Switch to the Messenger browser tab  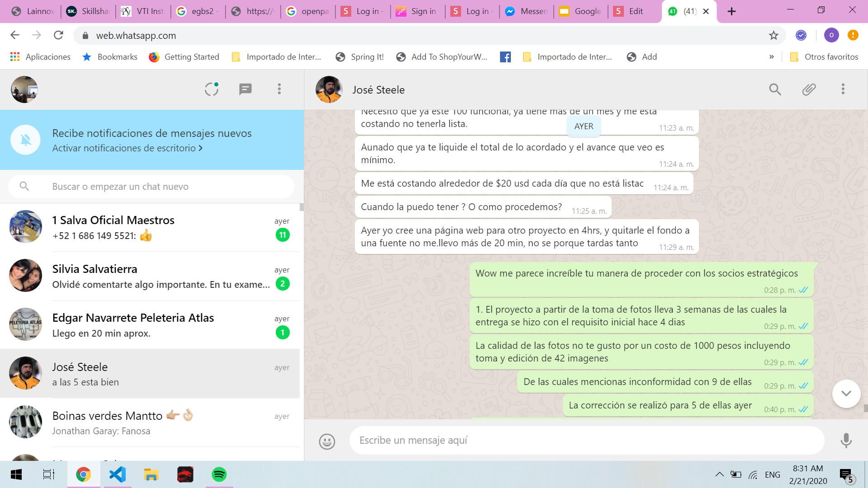(526, 11)
